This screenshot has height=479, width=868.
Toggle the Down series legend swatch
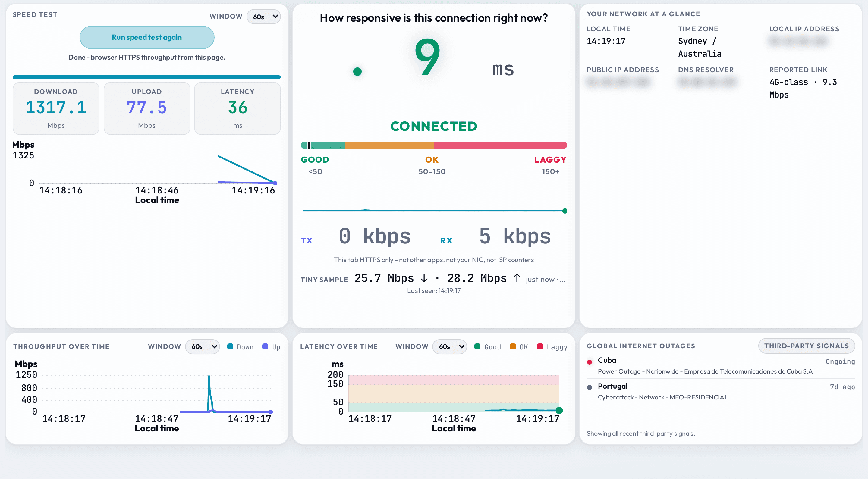pos(230,347)
